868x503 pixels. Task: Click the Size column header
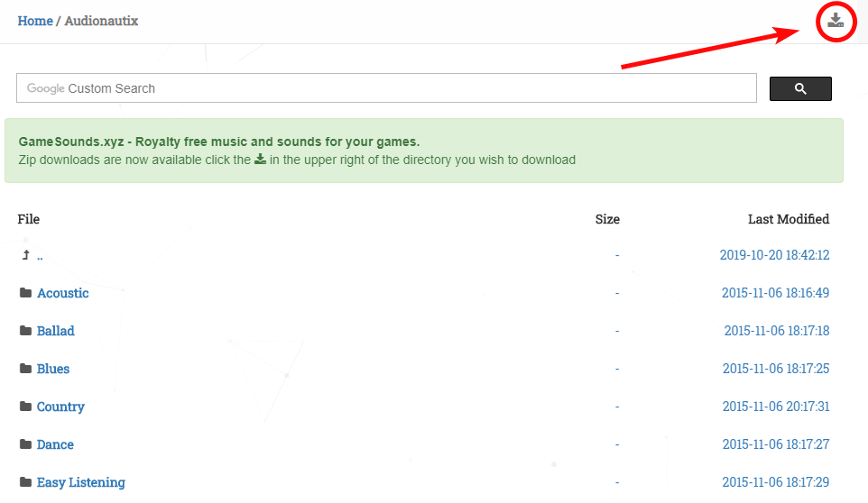coord(607,219)
